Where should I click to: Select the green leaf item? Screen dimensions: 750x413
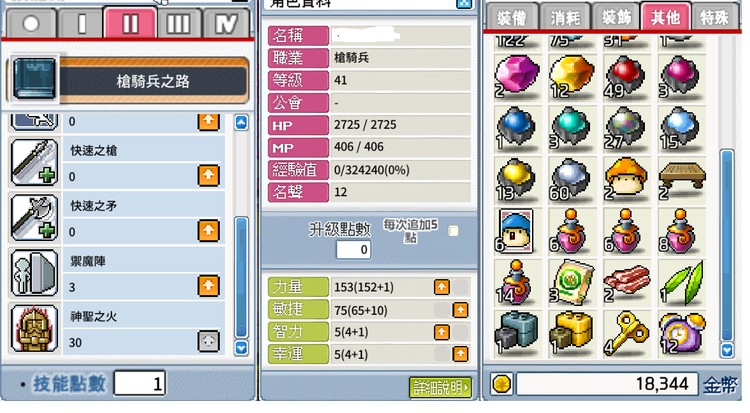681,282
